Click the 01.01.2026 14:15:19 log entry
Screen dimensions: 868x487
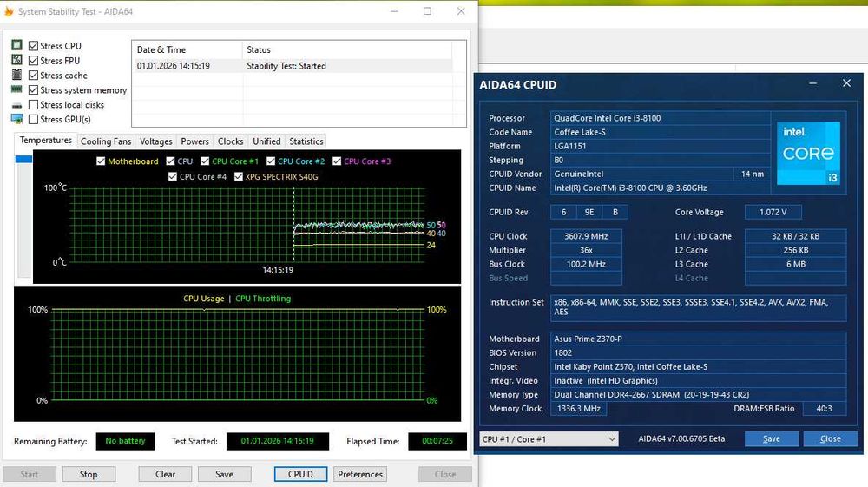click(x=174, y=66)
